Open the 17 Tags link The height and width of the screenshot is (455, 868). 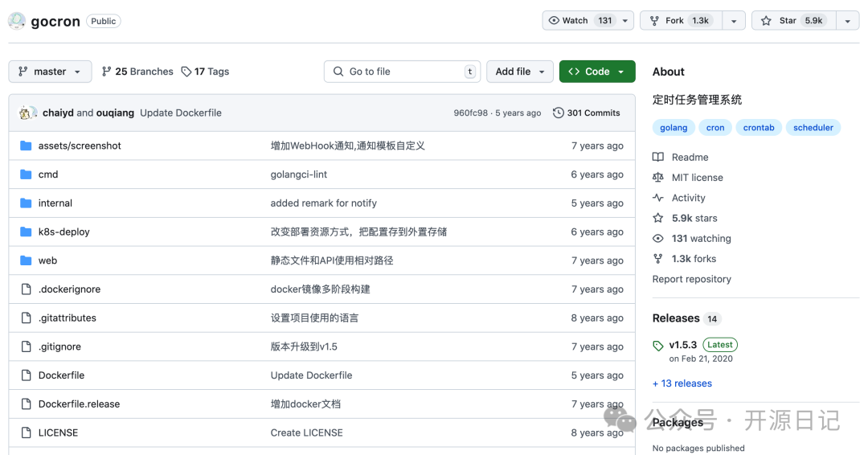click(x=206, y=72)
